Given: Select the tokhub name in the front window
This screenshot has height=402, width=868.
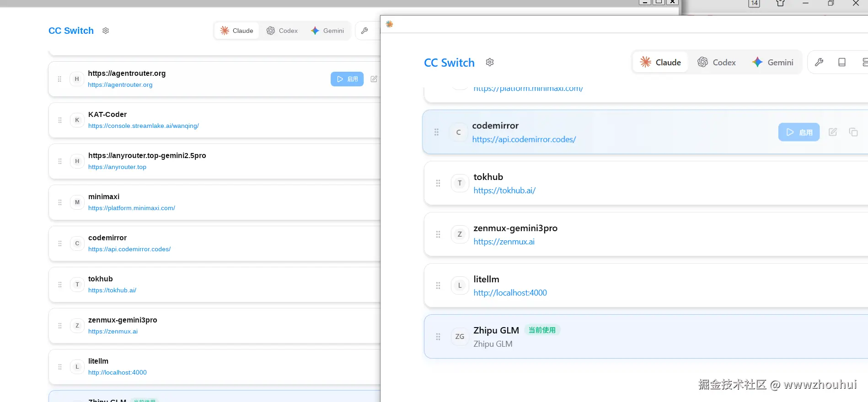Looking at the screenshot, I should (488, 177).
